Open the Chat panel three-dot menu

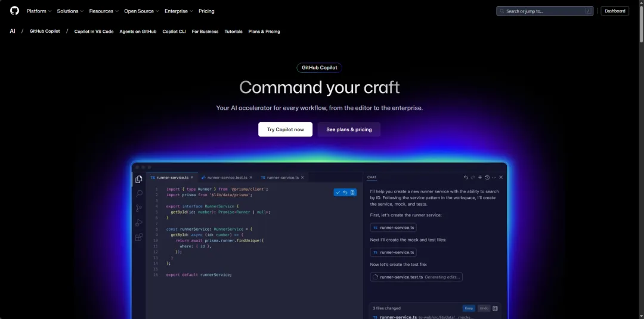(494, 177)
